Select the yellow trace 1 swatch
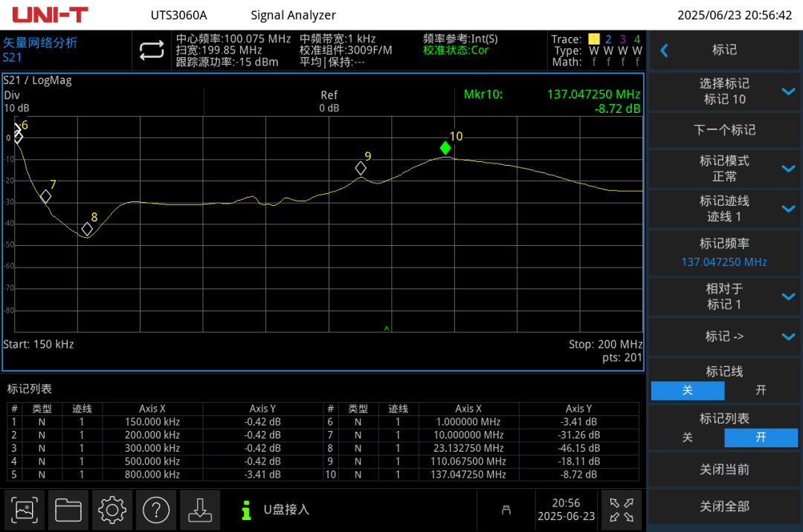The image size is (803, 532). (x=593, y=39)
